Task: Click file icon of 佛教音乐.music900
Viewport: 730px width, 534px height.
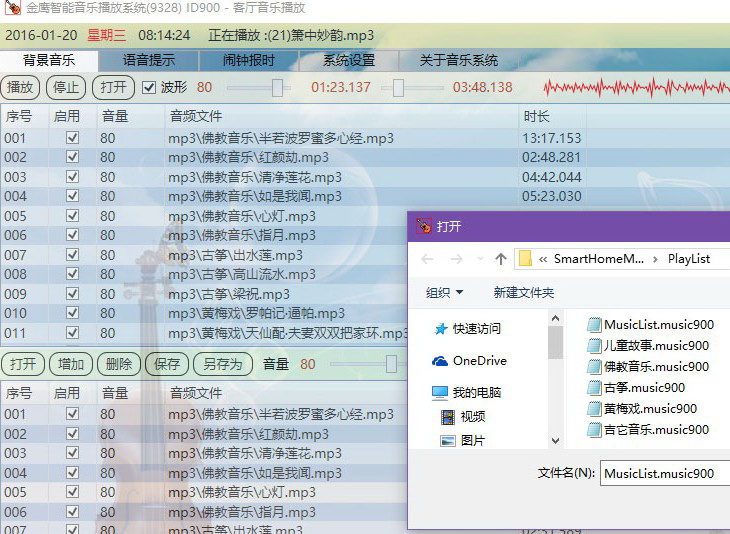Action: pos(594,366)
